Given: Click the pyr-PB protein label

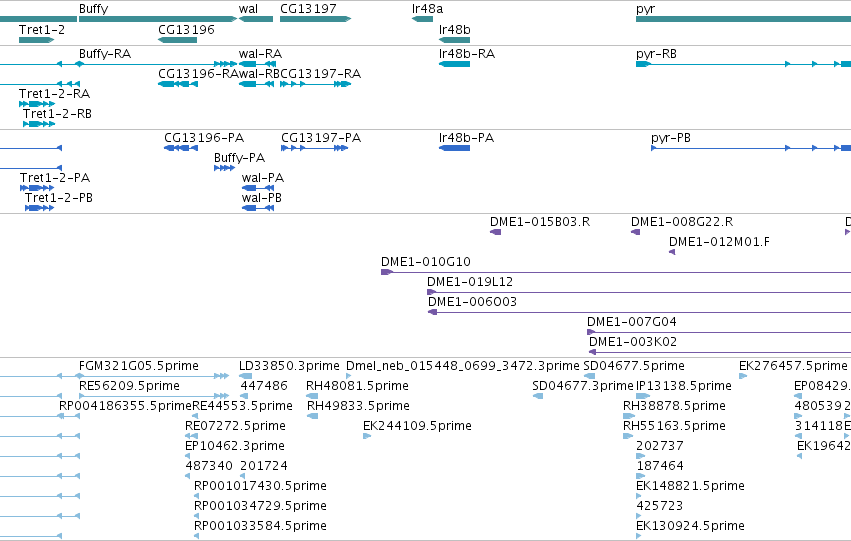Looking at the screenshot, I should [x=671, y=138].
